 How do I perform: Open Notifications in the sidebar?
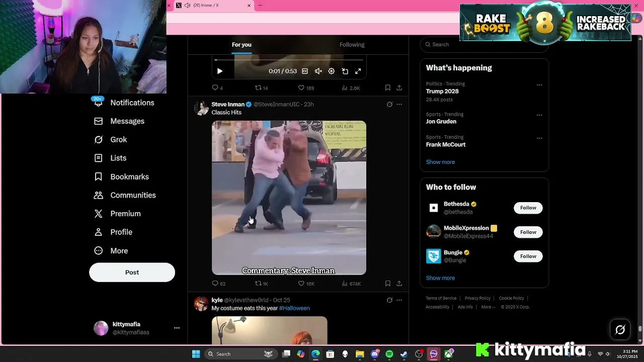click(124, 103)
